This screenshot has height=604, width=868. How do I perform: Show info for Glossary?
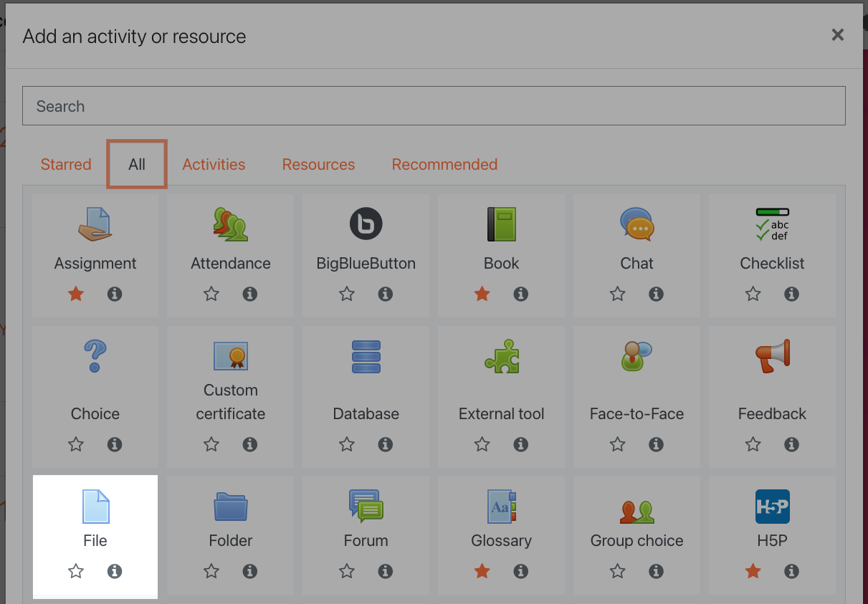(x=521, y=571)
